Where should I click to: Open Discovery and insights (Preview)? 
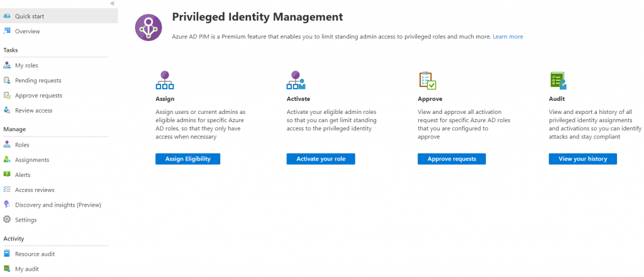(58, 205)
